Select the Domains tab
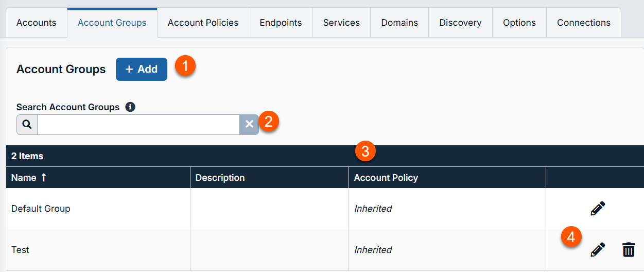Screen dimensions: 644x272 click(x=399, y=23)
